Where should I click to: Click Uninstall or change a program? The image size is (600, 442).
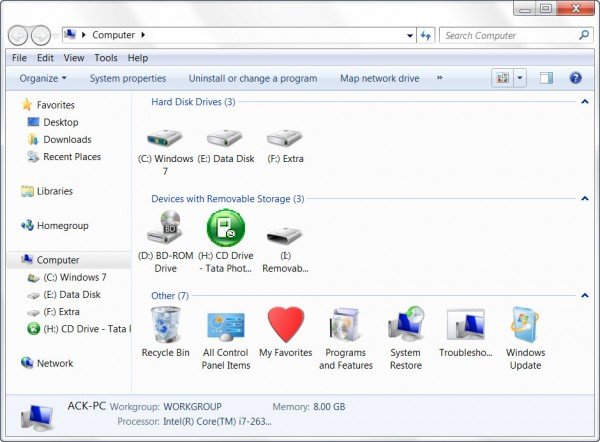[253, 78]
